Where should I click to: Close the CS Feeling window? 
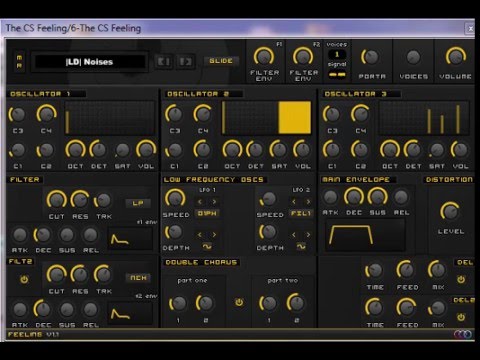470,29
